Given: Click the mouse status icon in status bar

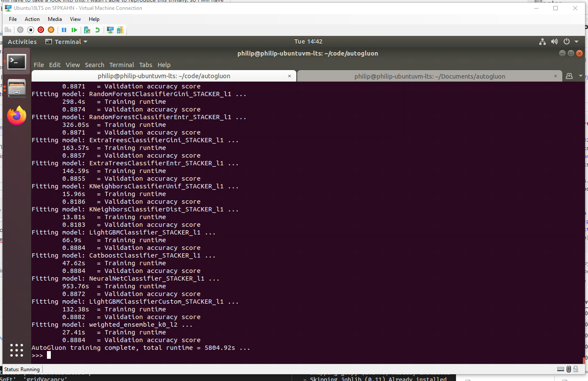Looking at the screenshot, I should point(569,369).
